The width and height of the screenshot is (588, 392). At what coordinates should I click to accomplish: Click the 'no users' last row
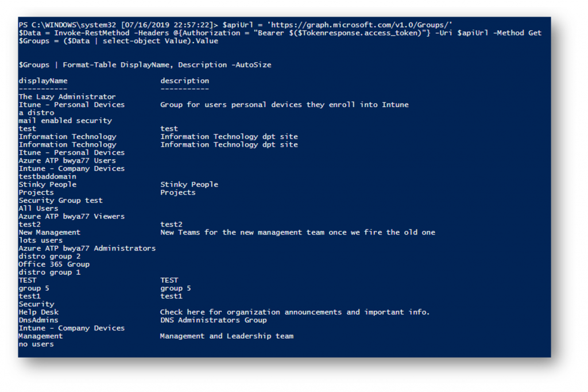(36, 344)
